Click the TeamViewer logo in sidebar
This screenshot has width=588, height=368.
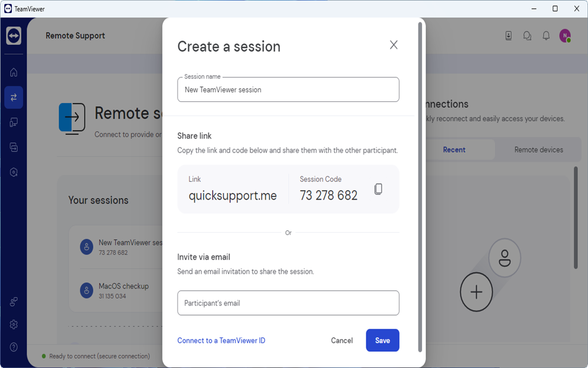pos(14,35)
